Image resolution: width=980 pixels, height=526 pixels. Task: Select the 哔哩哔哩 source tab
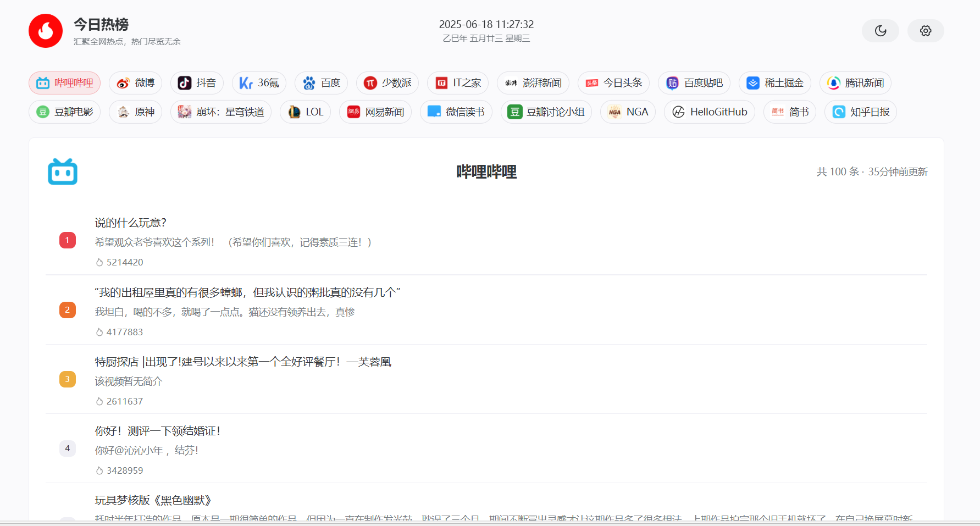tap(65, 83)
